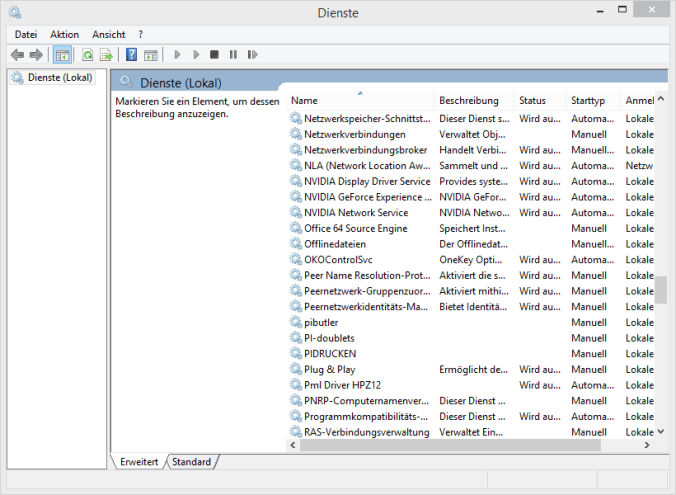Sort by the Anmel column header

638,100
